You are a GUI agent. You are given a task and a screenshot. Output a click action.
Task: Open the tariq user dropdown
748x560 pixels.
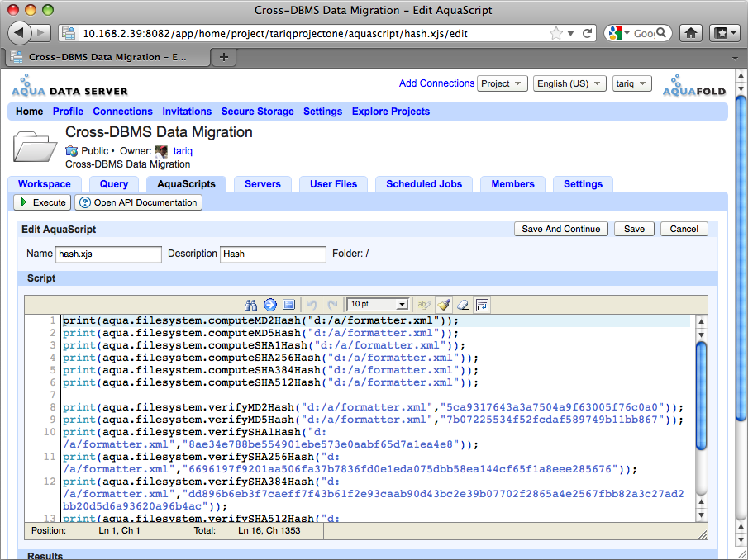[631, 83]
